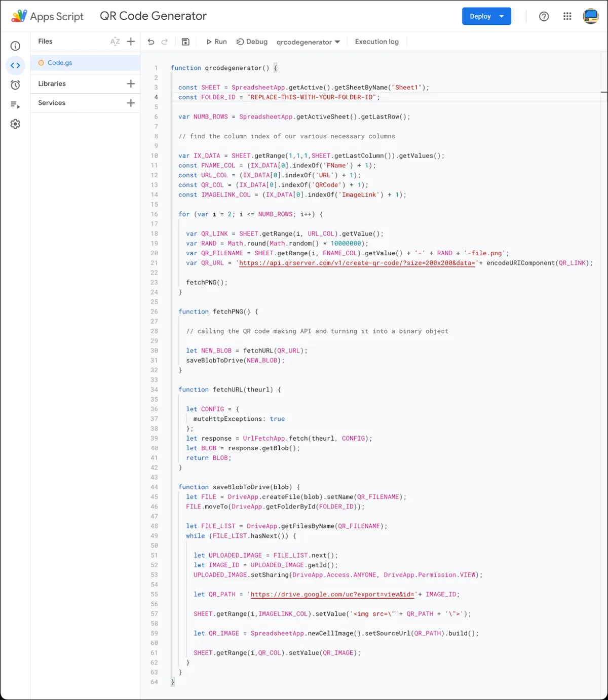Click 'return BLOB;' on line 41

pos(209,458)
